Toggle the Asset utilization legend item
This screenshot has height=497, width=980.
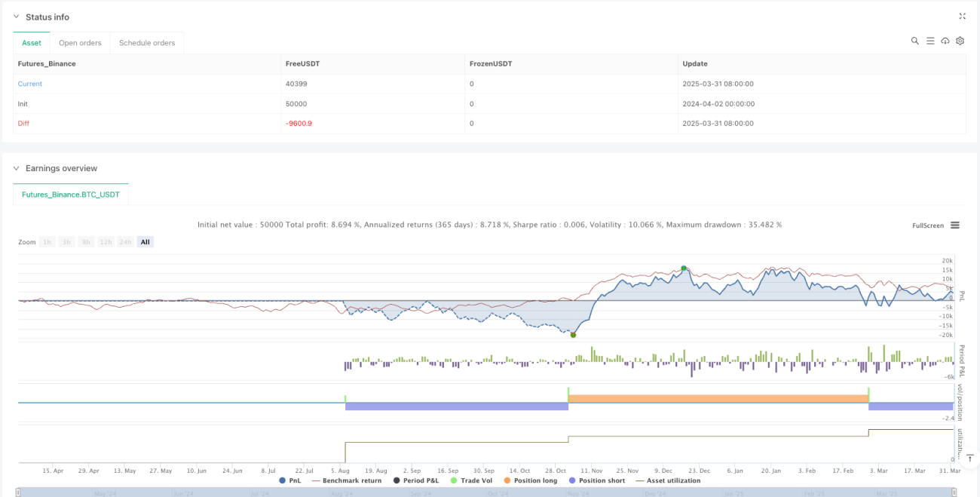(668, 480)
